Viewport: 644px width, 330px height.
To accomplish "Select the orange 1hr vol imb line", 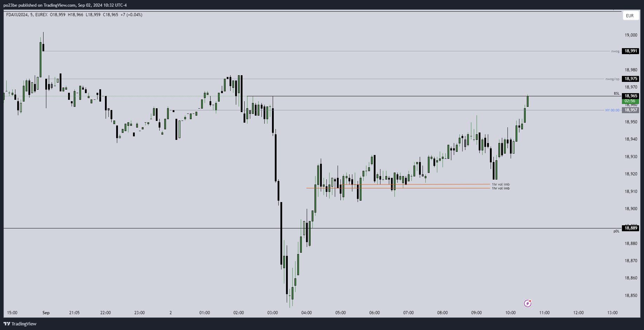I will pyautogui.click(x=421, y=184).
